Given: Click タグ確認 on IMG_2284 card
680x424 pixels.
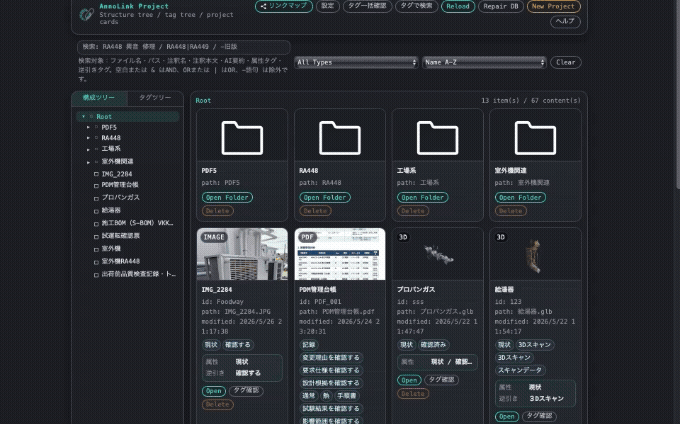Looking at the screenshot, I should (246, 390).
